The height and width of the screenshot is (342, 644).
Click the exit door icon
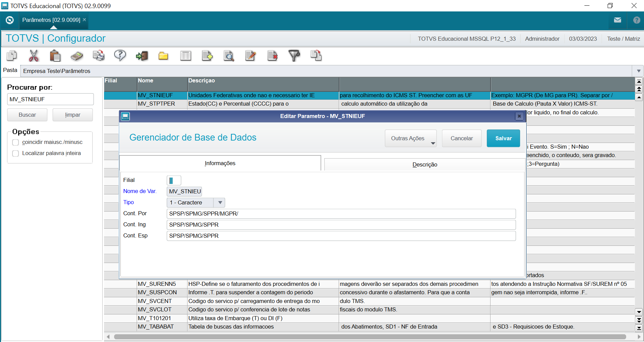click(x=142, y=56)
